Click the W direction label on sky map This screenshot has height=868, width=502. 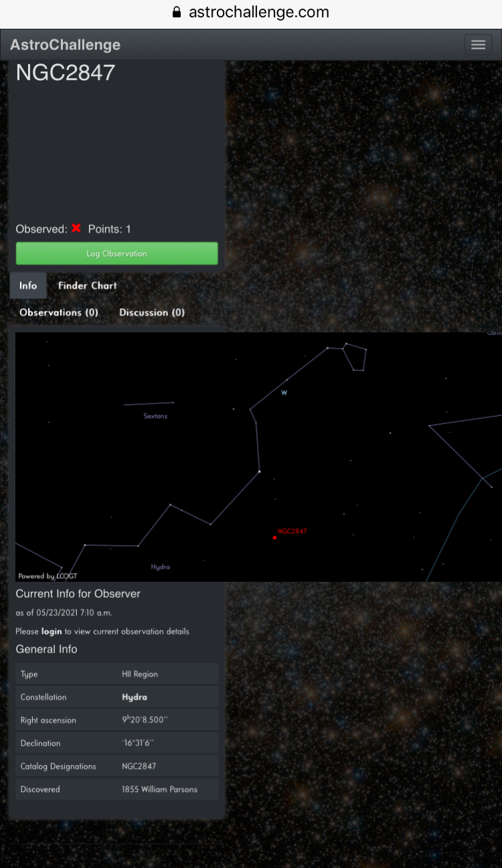coord(284,393)
